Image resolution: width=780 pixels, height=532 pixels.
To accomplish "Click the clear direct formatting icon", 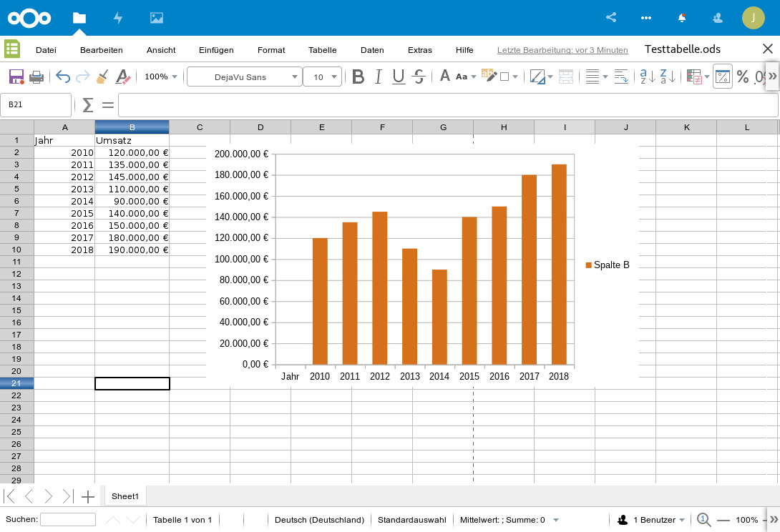I will [x=122, y=77].
